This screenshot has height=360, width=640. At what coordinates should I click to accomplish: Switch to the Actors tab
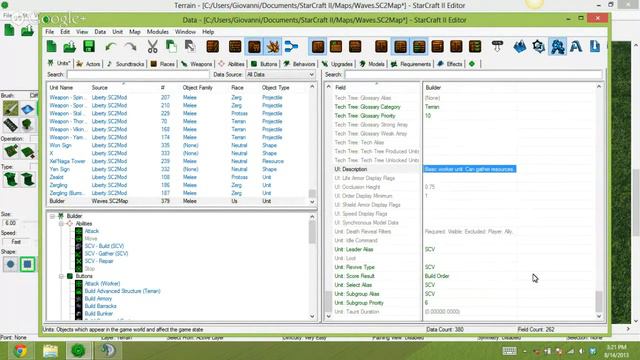pos(89,64)
